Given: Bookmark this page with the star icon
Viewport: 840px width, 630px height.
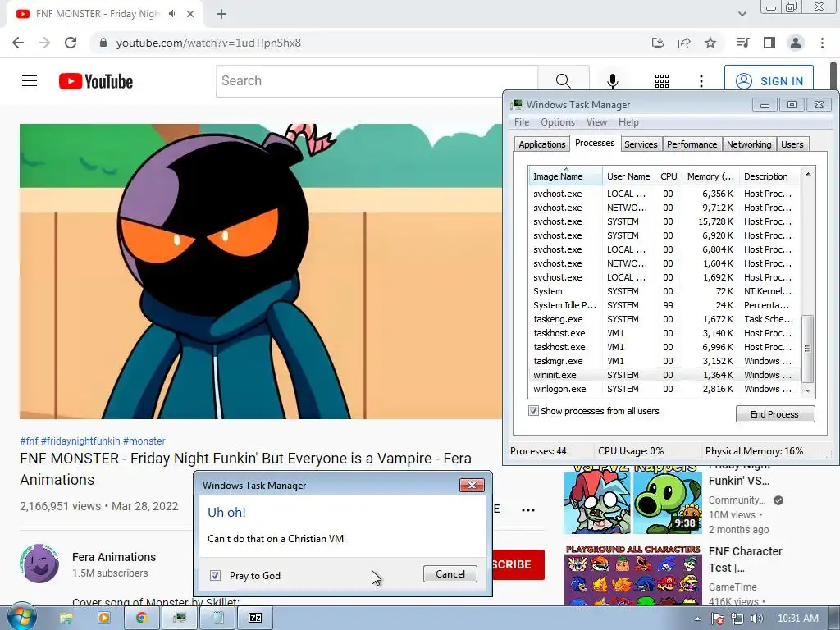Looking at the screenshot, I should (x=710, y=43).
